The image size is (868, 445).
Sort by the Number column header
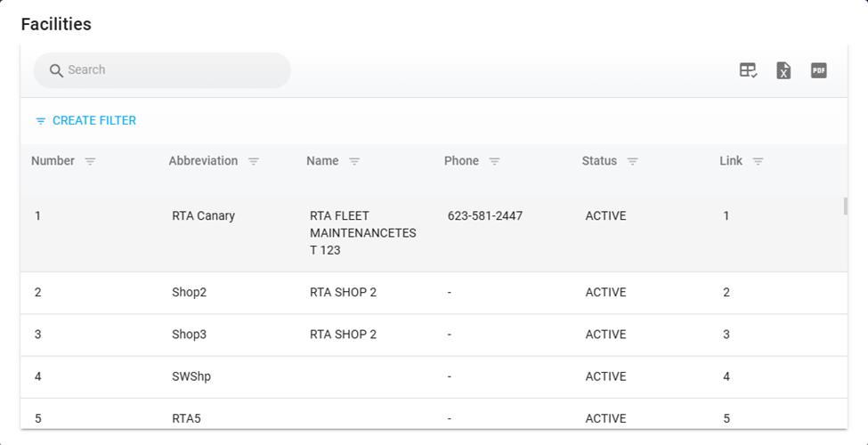(53, 161)
